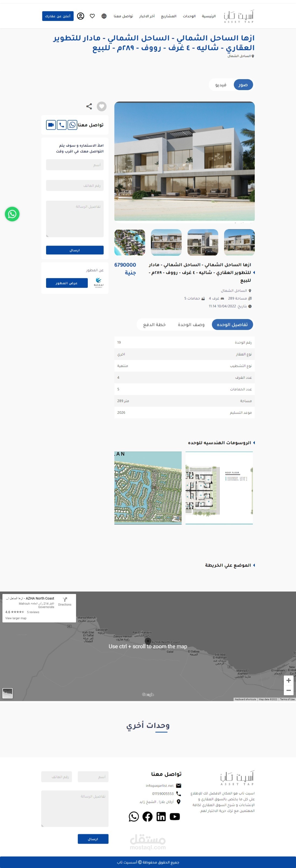Click ارسال button in side contact form
The image size is (296, 868).
[x=75, y=250]
